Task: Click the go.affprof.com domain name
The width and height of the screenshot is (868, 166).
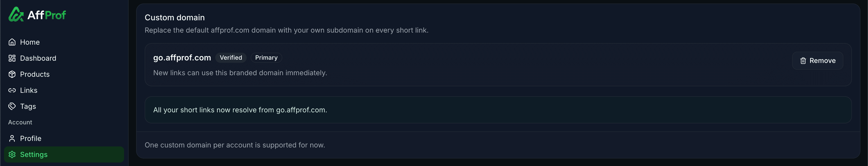Action: [182, 58]
